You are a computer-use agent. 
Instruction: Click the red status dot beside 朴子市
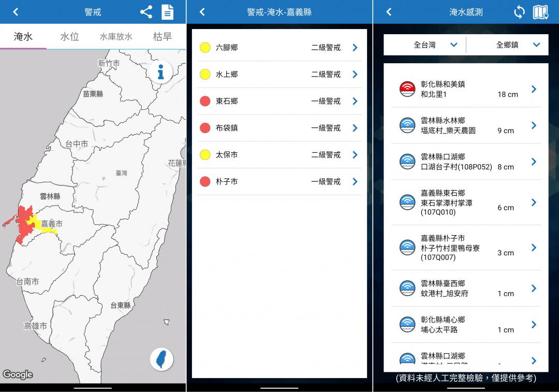[205, 182]
